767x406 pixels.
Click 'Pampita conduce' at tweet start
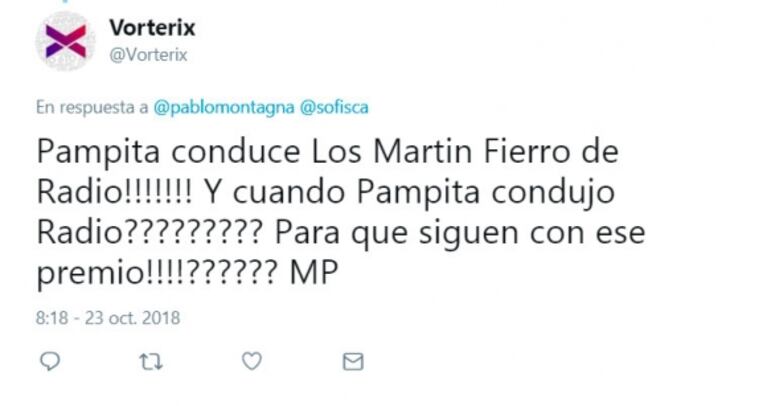(169, 152)
